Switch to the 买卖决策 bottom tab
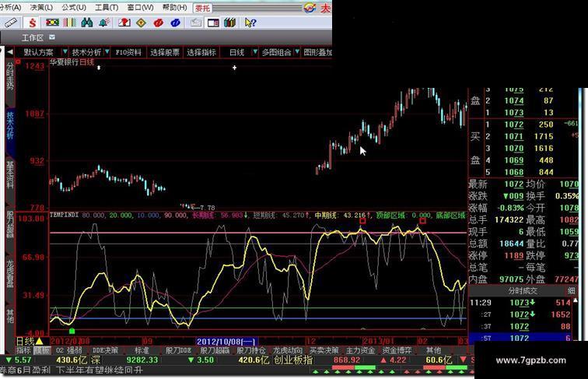 pyautogui.click(x=324, y=350)
